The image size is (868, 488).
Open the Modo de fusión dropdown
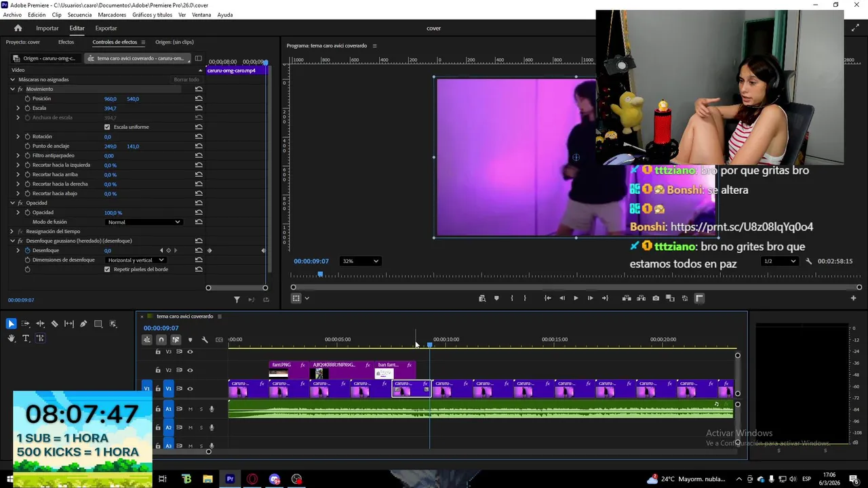pyautogui.click(x=144, y=222)
